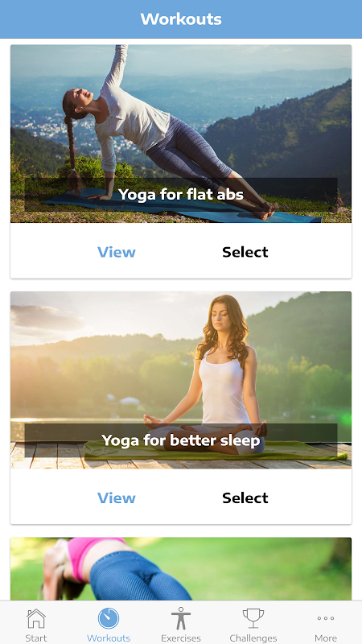Viewport: 362px width, 644px height.
Task: View the Yoga for better sleep workout
Action: [117, 497]
